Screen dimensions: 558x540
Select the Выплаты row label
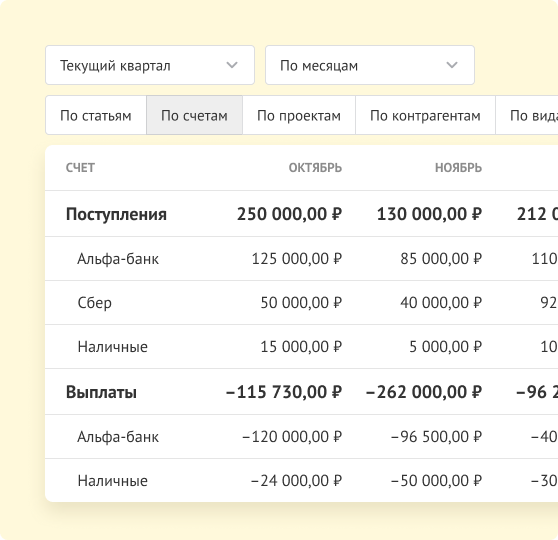pos(101,392)
